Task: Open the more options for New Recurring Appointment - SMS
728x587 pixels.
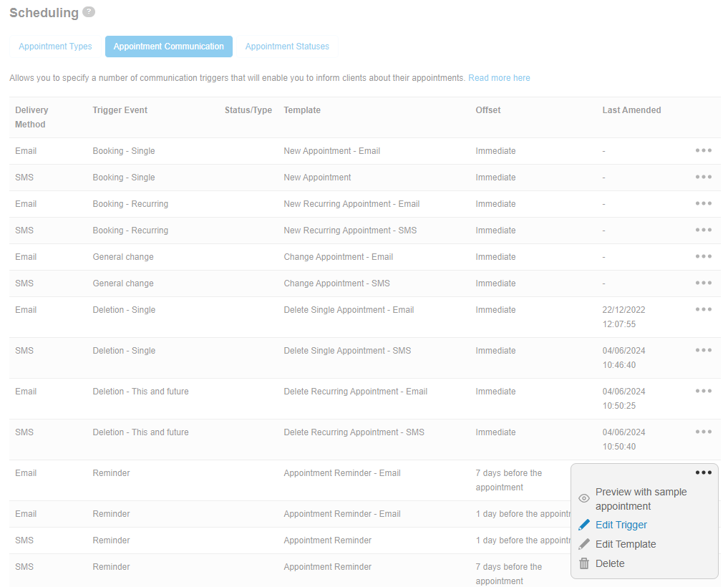Action: point(704,230)
